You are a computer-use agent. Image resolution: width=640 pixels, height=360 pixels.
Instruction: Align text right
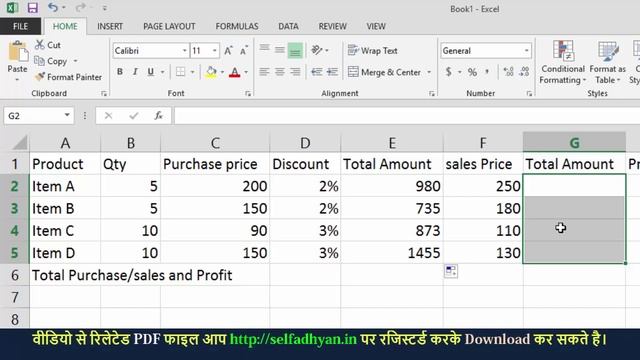coord(295,72)
